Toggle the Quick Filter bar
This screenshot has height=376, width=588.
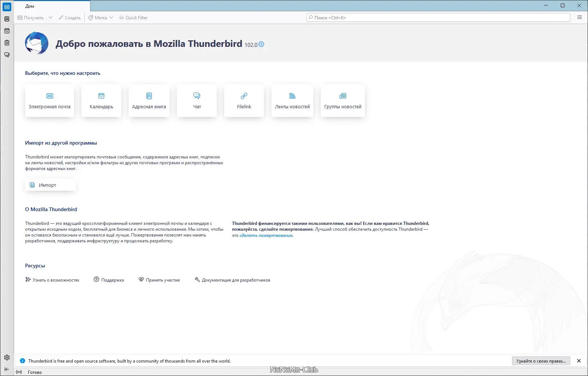(133, 17)
